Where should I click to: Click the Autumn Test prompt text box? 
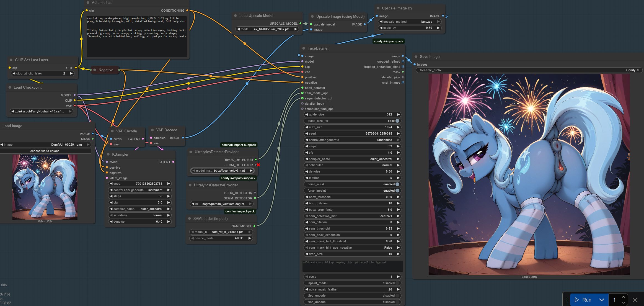click(137, 36)
